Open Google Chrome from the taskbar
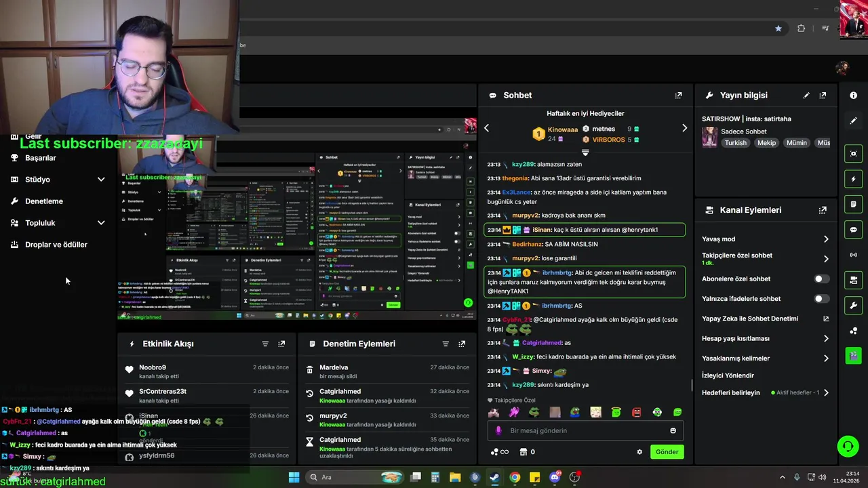The width and height of the screenshot is (868, 488). (x=515, y=477)
